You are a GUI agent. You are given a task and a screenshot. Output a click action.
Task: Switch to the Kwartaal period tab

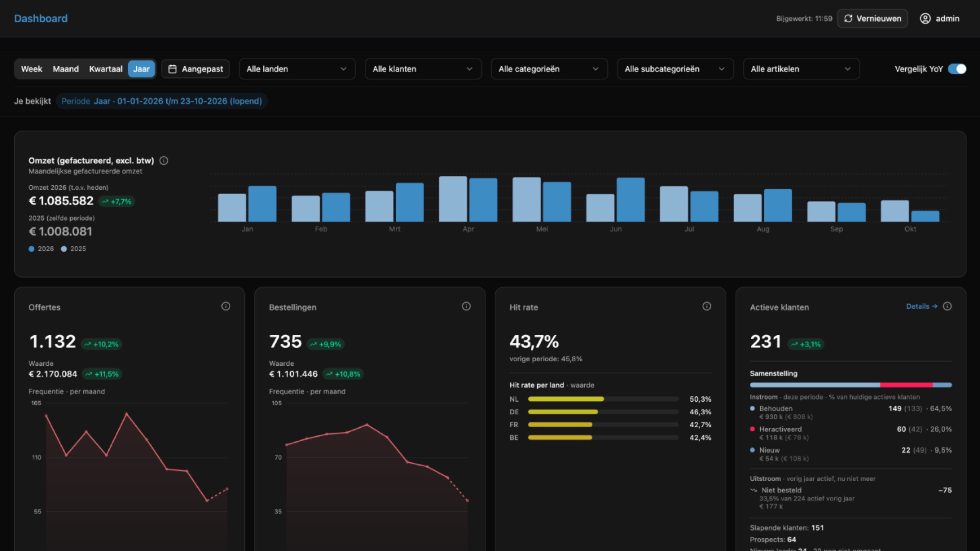point(106,69)
